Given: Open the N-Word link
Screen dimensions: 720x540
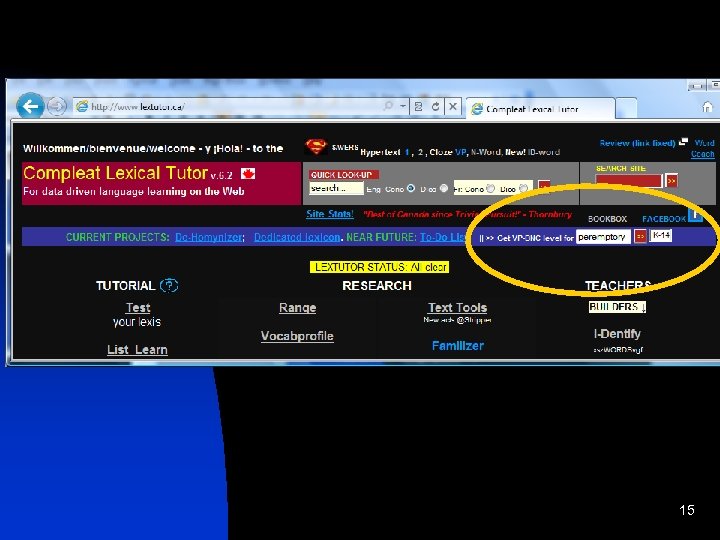Looking at the screenshot, I should (485, 152).
